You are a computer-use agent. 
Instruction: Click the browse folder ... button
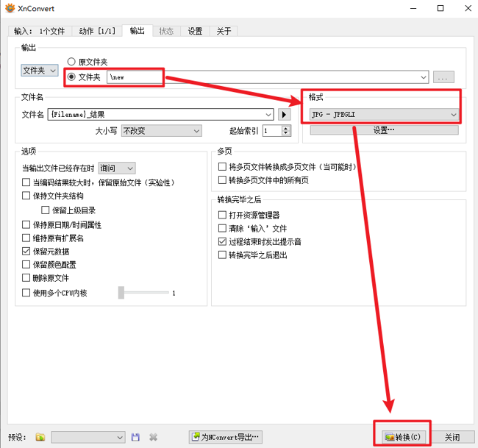[443, 77]
